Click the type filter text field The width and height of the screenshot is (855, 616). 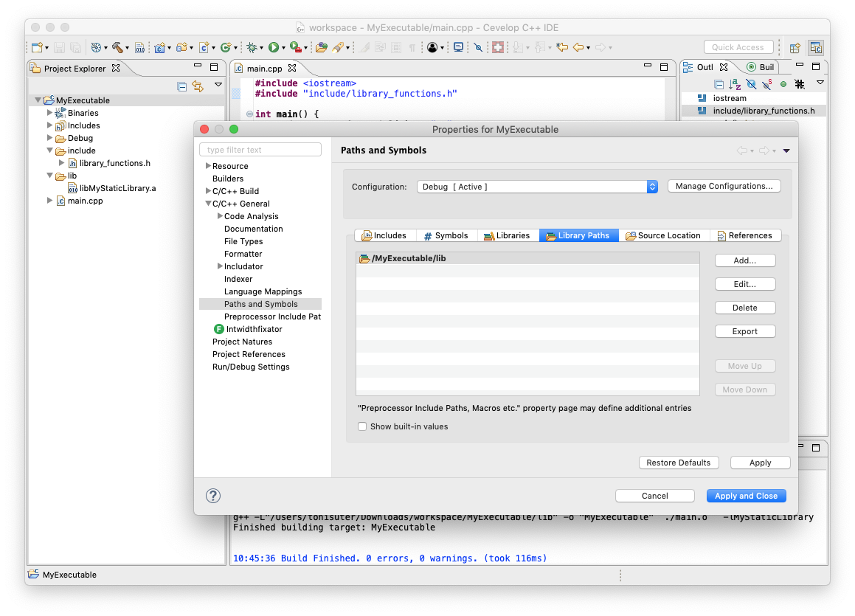(260, 150)
